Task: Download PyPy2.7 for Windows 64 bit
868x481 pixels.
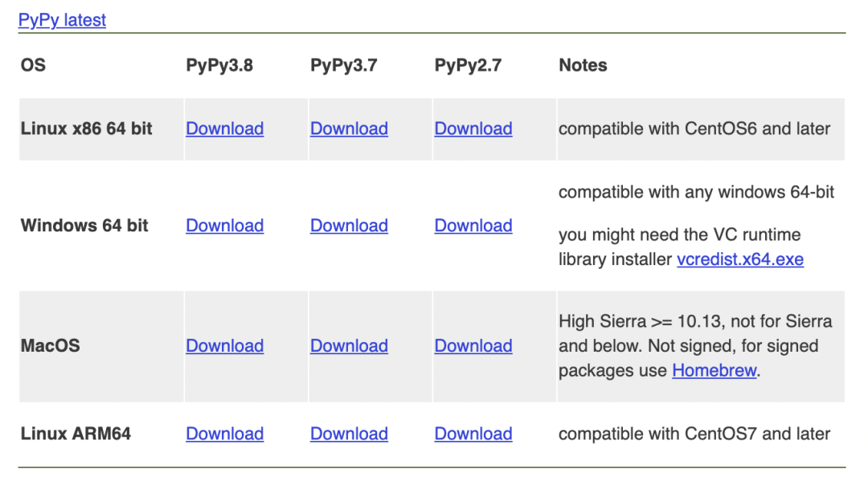Action: tap(473, 226)
